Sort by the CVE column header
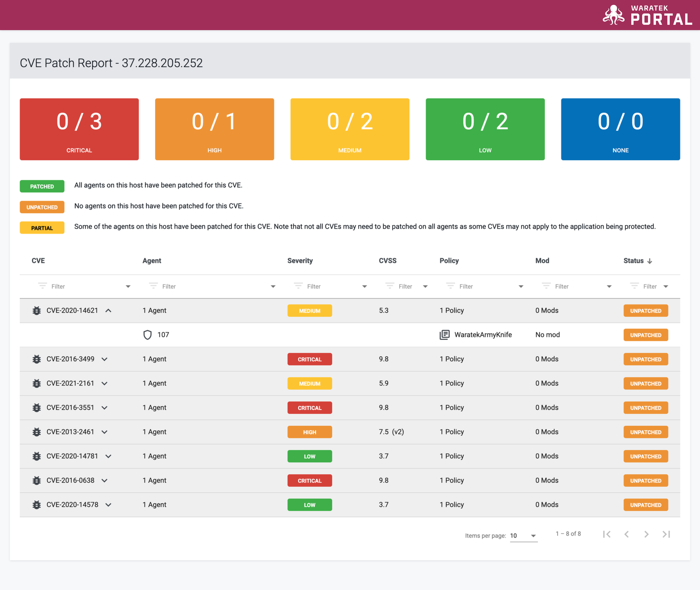 (38, 261)
